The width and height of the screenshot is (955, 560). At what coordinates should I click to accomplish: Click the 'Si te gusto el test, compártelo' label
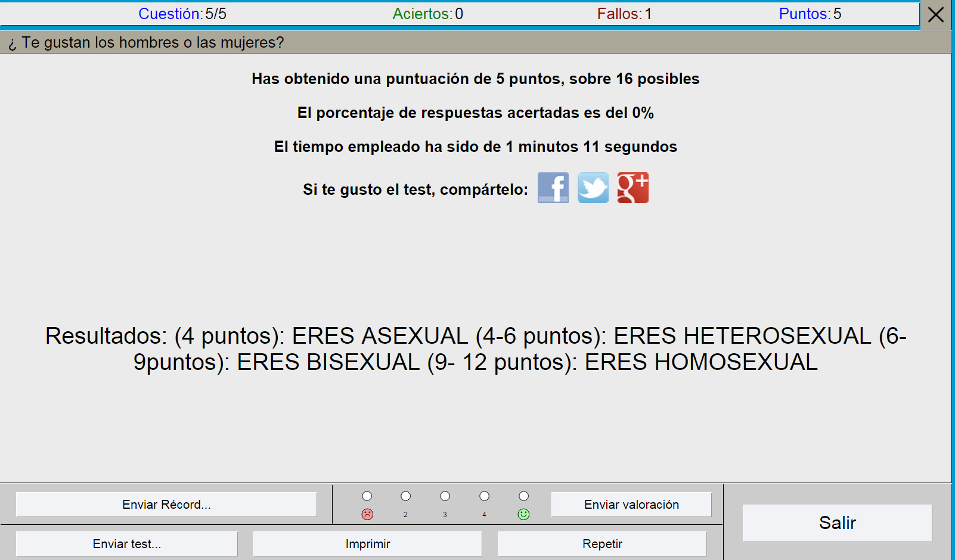click(416, 189)
